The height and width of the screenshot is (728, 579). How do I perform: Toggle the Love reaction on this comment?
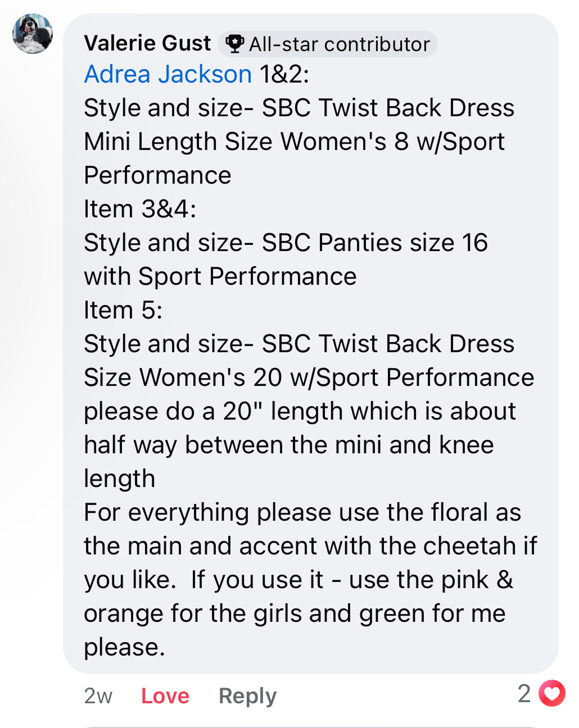(x=165, y=695)
